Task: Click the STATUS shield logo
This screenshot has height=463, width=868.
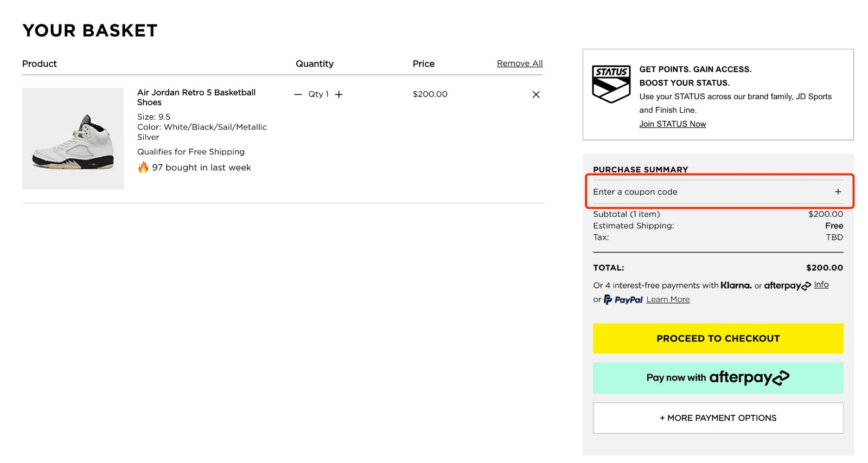Action: coord(611,84)
